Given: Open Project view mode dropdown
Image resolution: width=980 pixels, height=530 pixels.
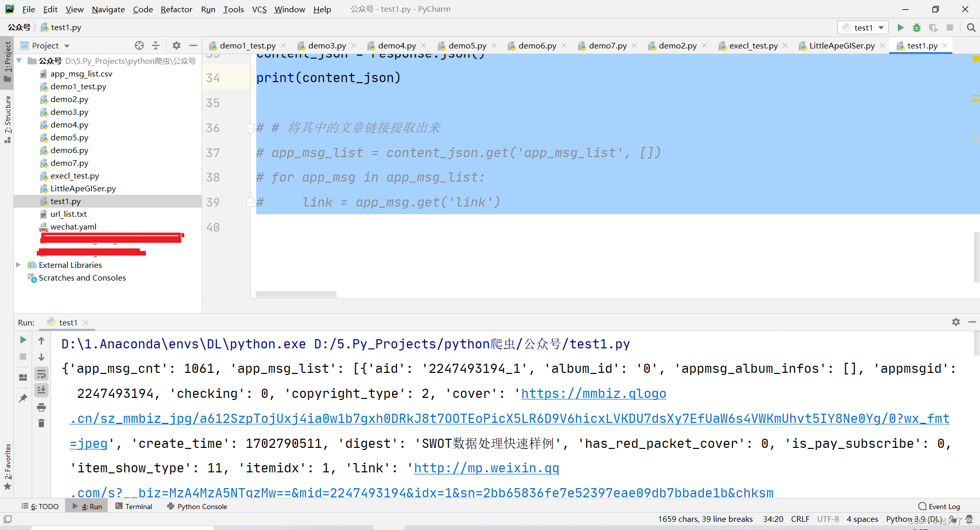Looking at the screenshot, I should coord(67,45).
